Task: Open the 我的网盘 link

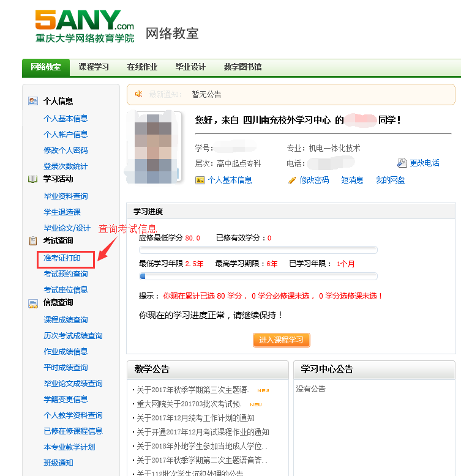Action: (x=390, y=180)
